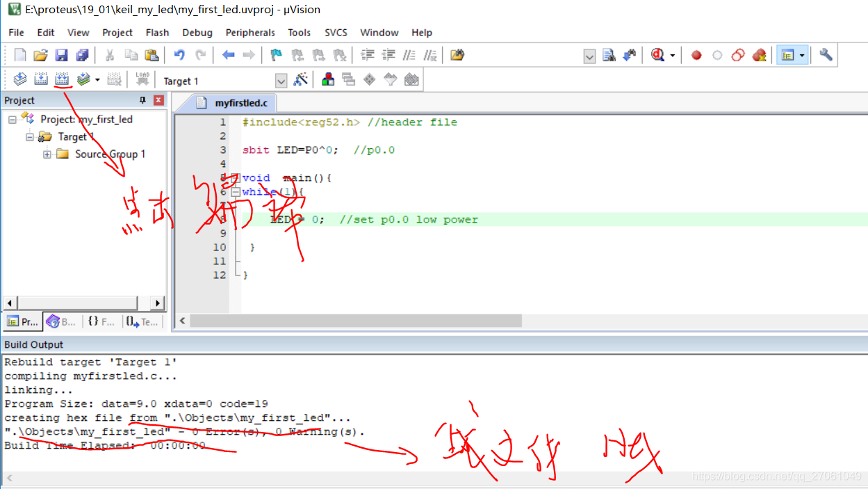This screenshot has width=868, height=489.
Task: Undo the last edit
Action: (x=179, y=55)
